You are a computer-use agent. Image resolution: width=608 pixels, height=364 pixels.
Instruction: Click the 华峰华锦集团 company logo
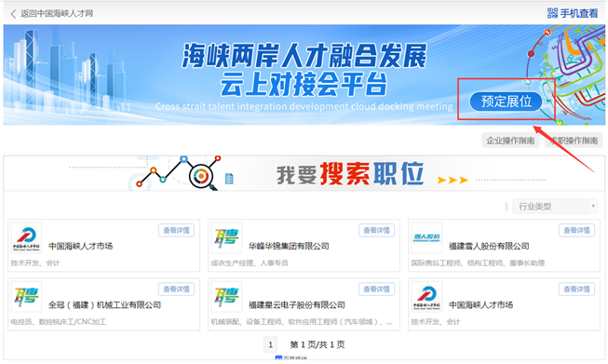(x=226, y=237)
